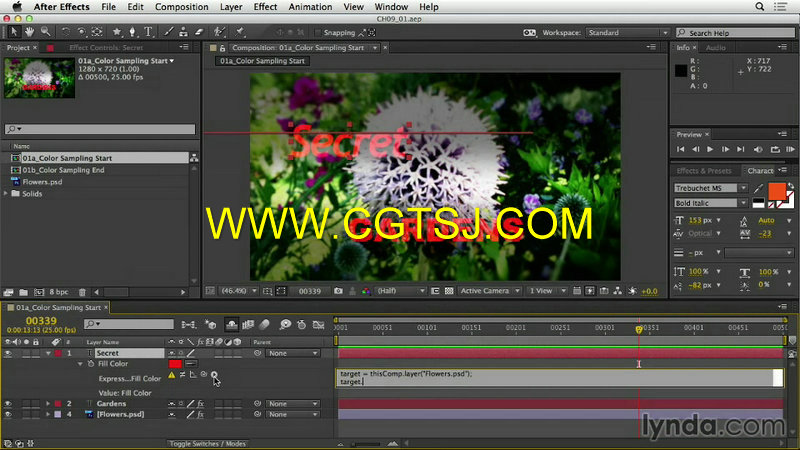
Task: Click the current time 00339 display
Action: 41,321
